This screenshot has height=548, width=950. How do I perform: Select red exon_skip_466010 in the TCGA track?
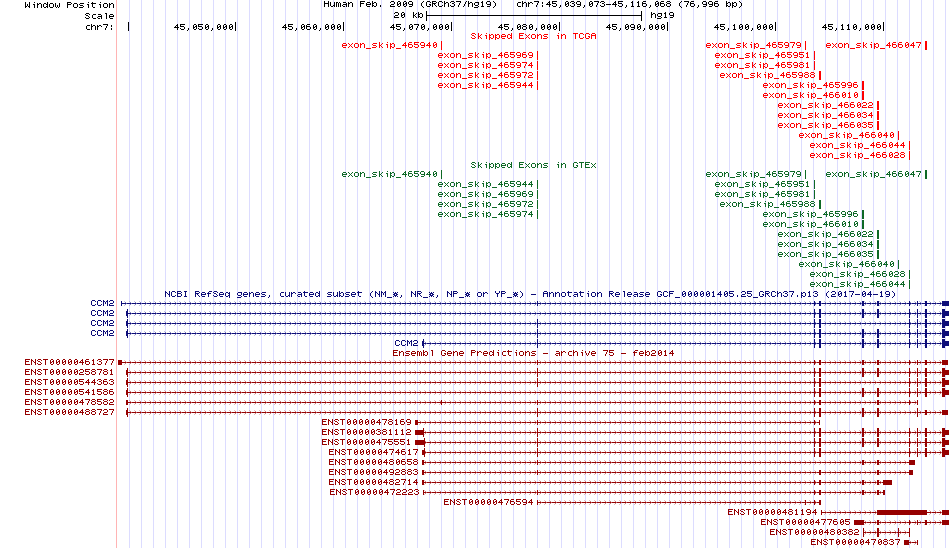(x=810, y=95)
